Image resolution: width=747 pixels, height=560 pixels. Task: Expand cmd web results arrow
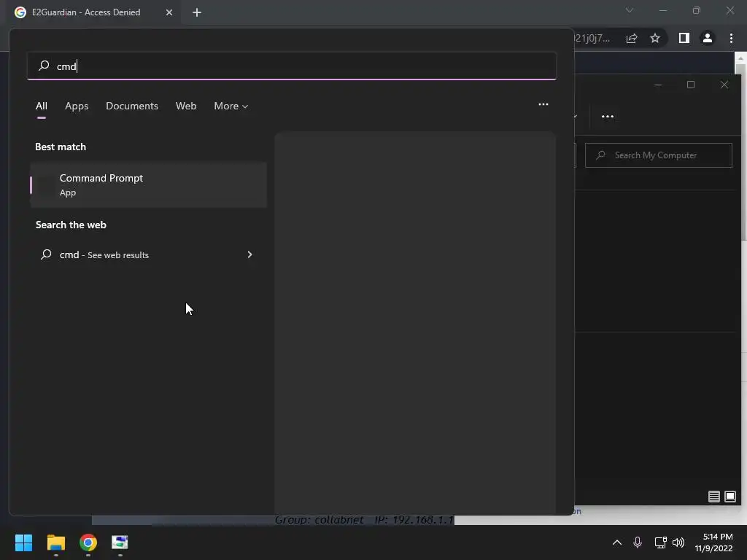249,254
